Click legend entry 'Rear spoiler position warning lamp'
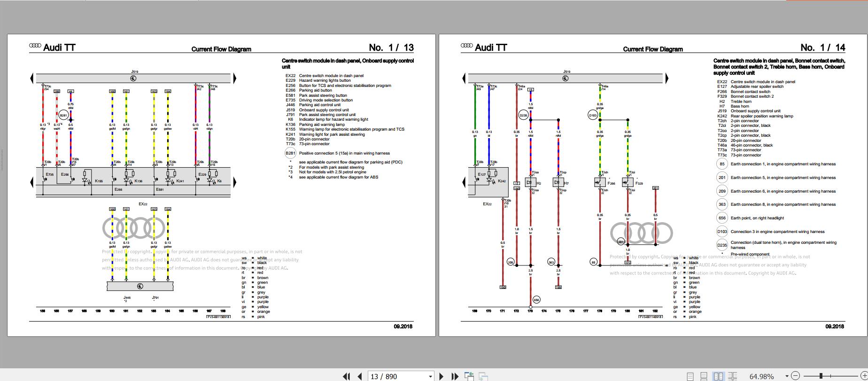The height and width of the screenshot is (381, 868). [762, 116]
